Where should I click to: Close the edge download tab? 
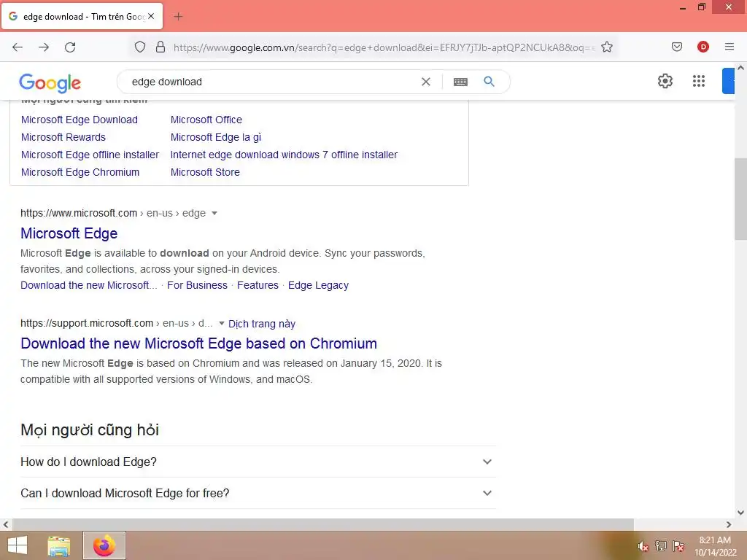(151, 16)
